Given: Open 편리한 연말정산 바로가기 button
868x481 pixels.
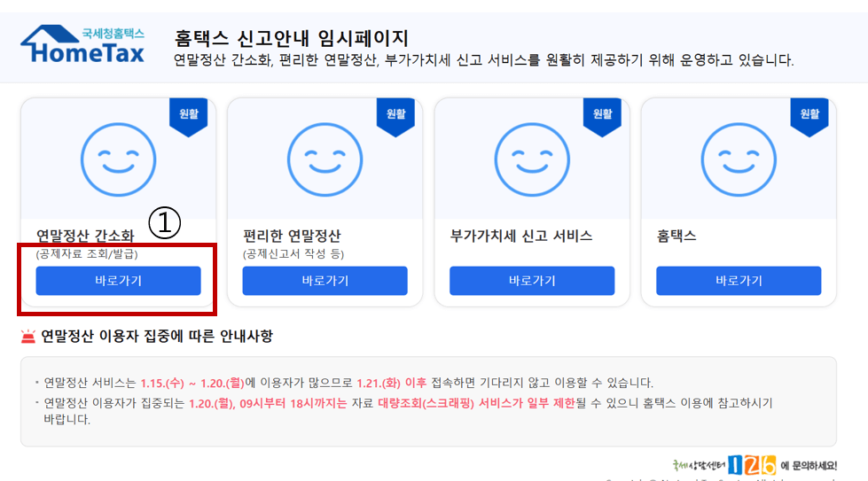Looking at the screenshot, I should tap(325, 281).
